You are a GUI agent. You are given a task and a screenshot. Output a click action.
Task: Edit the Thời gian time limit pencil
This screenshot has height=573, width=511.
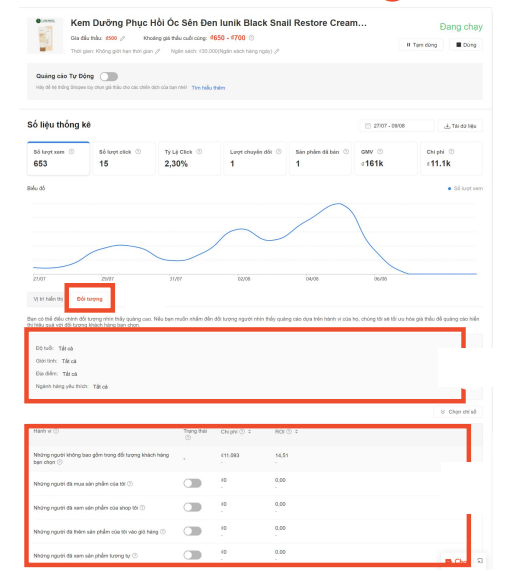[x=158, y=51]
